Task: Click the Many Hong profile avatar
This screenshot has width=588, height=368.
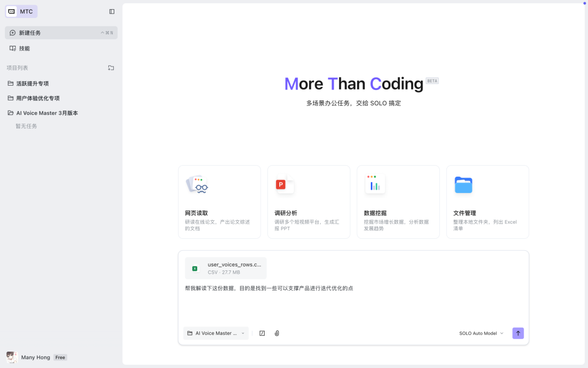Action: click(x=11, y=357)
